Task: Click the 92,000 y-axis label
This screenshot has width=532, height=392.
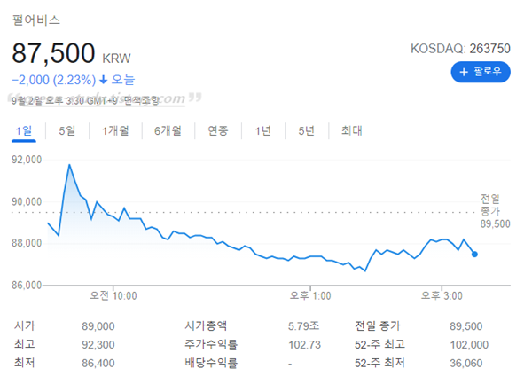Action: [x=27, y=160]
